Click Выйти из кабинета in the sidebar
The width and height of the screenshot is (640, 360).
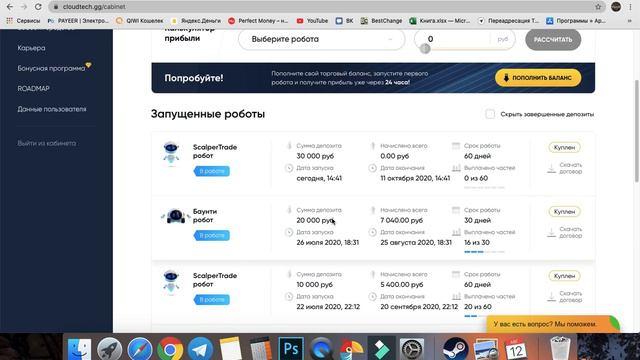47,143
